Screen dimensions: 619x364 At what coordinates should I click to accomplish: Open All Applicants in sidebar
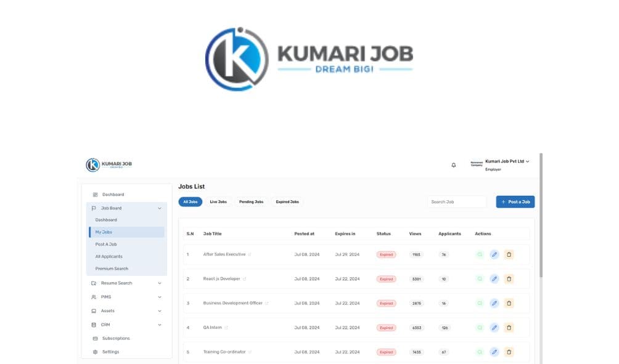click(x=109, y=257)
